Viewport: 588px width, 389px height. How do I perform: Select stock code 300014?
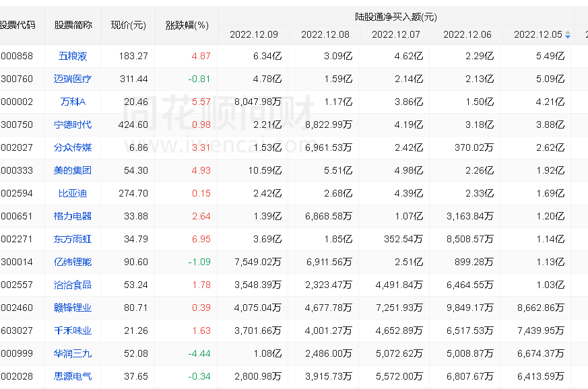point(16,262)
